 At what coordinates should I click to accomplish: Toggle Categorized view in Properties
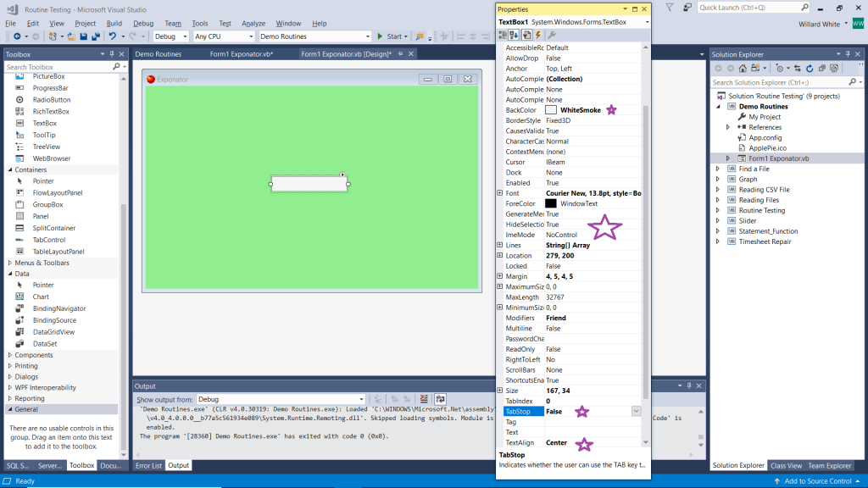point(503,35)
